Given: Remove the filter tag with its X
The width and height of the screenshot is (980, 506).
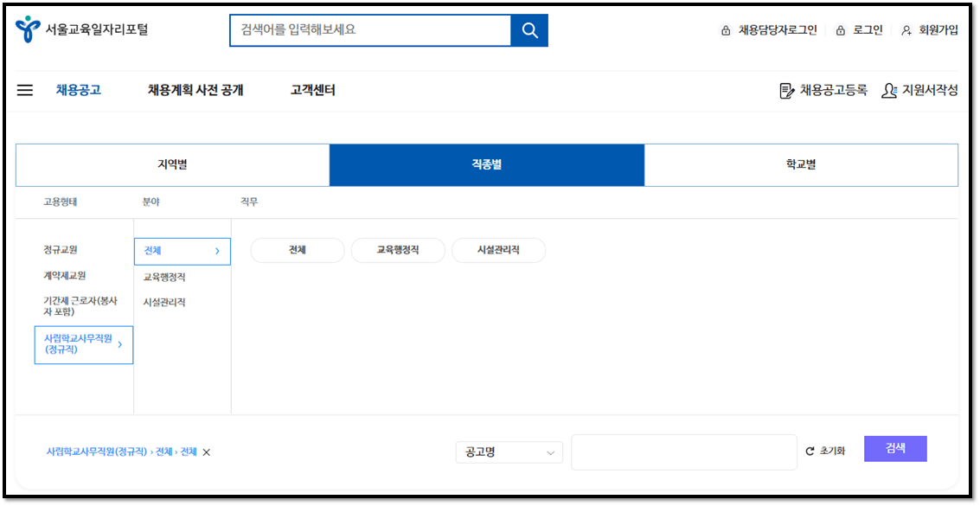Looking at the screenshot, I should point(206,451).
